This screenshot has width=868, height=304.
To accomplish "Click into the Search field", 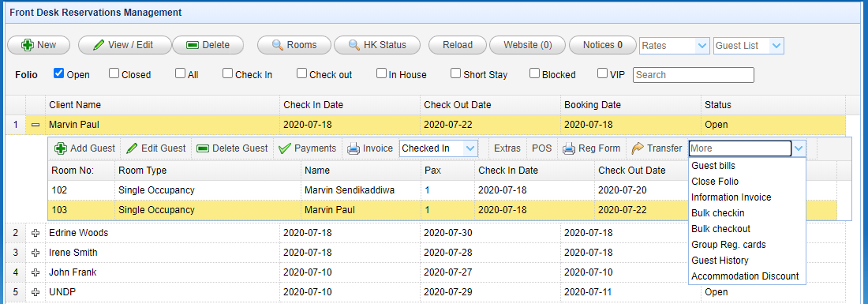I will pyautogui.click(x=694, y=75).
